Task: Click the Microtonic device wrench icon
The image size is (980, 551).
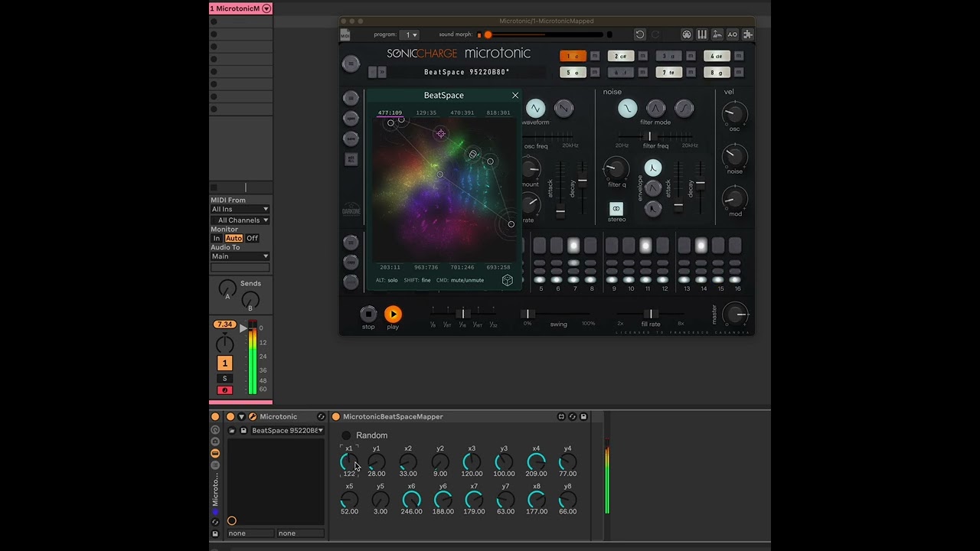Action: click(253, 417)
